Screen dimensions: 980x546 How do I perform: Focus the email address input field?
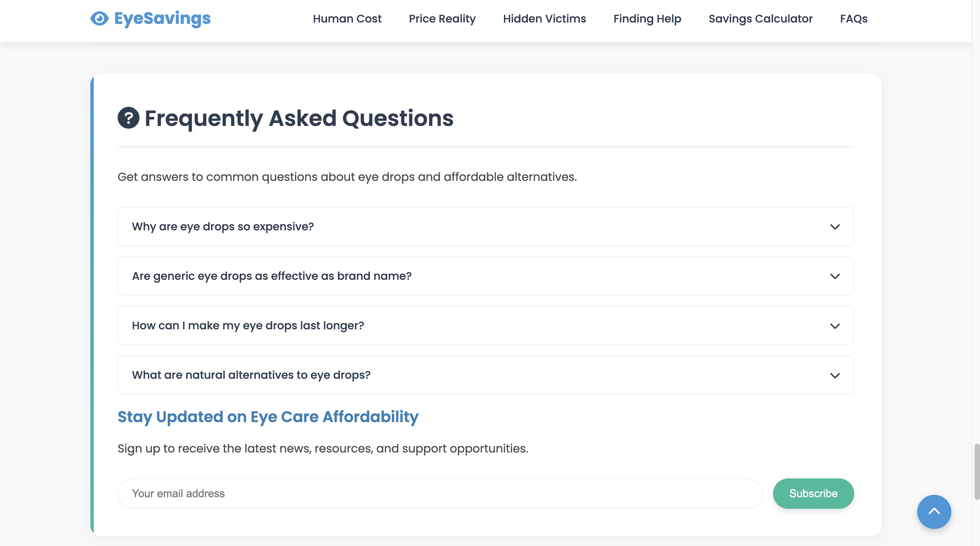click(x=440, y=493)
